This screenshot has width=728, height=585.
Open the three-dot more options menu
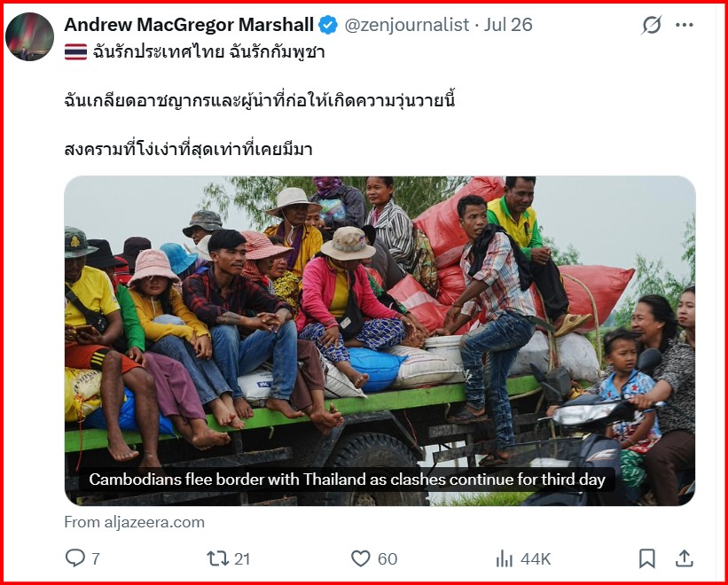(685, 25)
